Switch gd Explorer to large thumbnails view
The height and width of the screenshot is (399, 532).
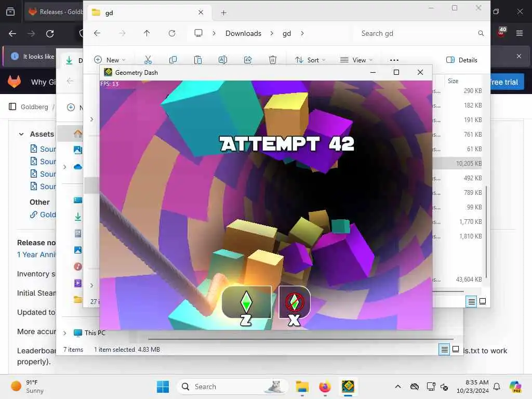[x=483, y=301]
